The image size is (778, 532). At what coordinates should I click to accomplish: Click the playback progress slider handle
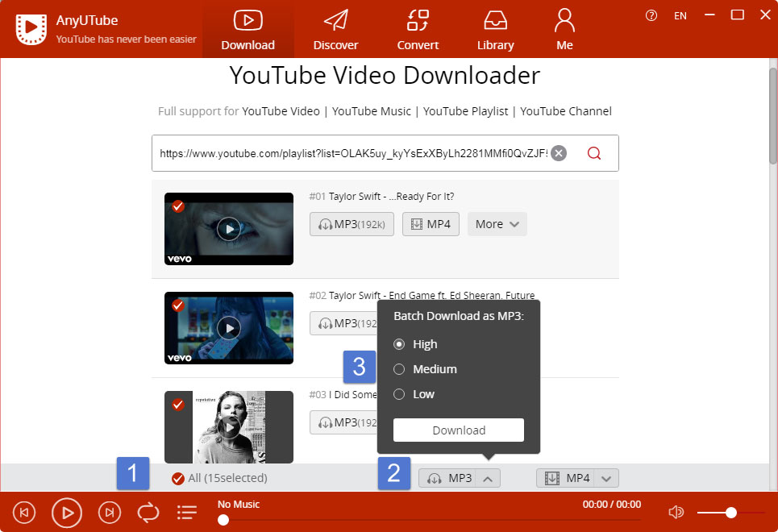coord(223,520)
